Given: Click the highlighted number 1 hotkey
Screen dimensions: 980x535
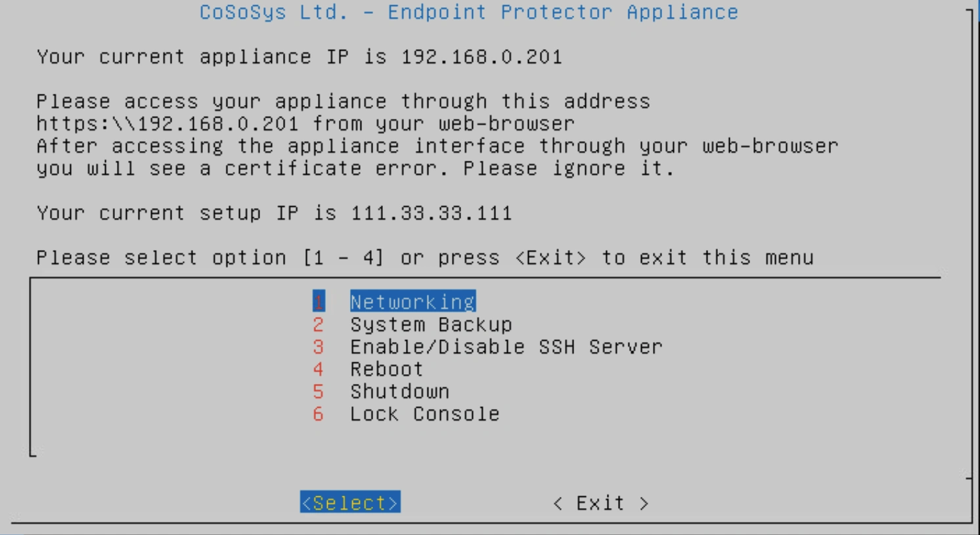Looking at the screenshot, I should click(x=319, y=302).
